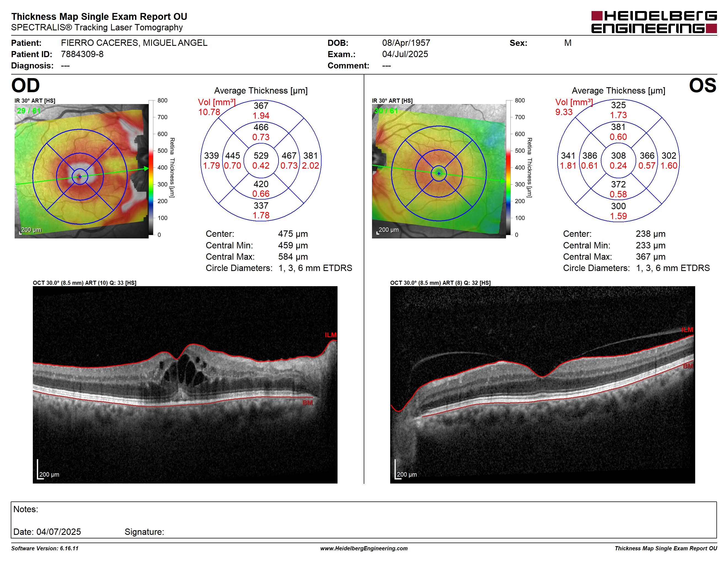
Task: Click OS Central Min value '233 µm'
Action: click(650, 245)
